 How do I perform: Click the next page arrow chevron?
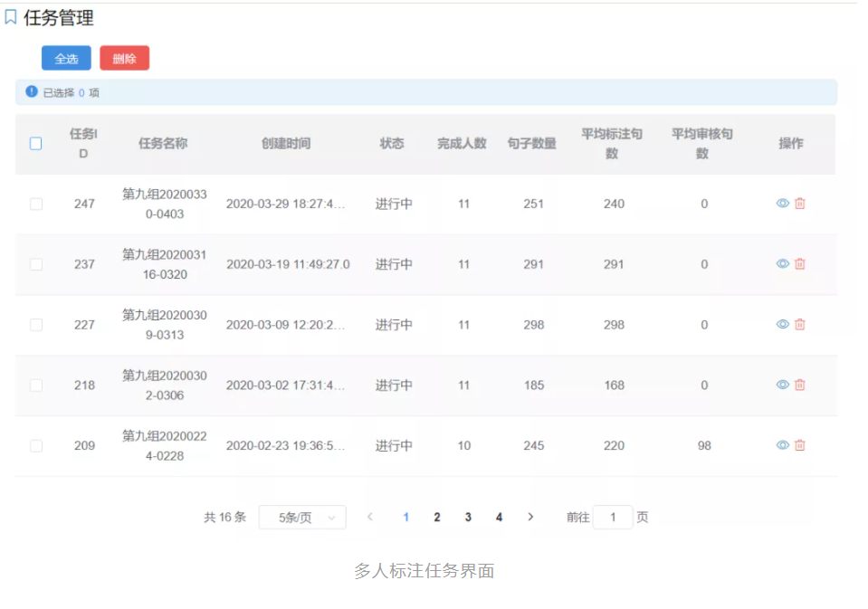pos(530,517)
